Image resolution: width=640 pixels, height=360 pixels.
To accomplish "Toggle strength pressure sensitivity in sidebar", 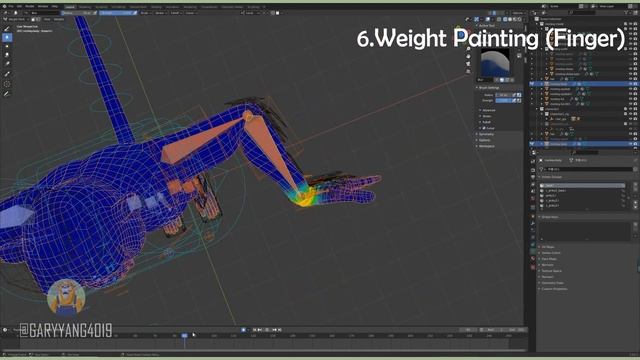I will coord(514,100).
